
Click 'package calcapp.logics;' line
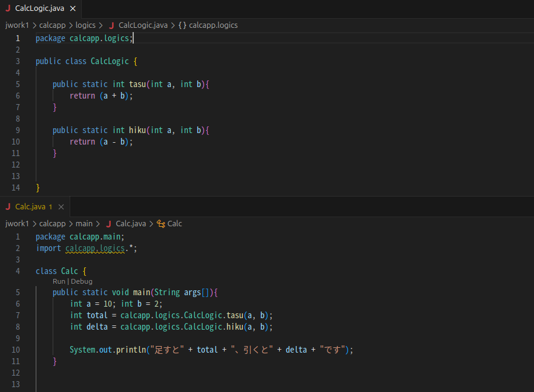84,38
